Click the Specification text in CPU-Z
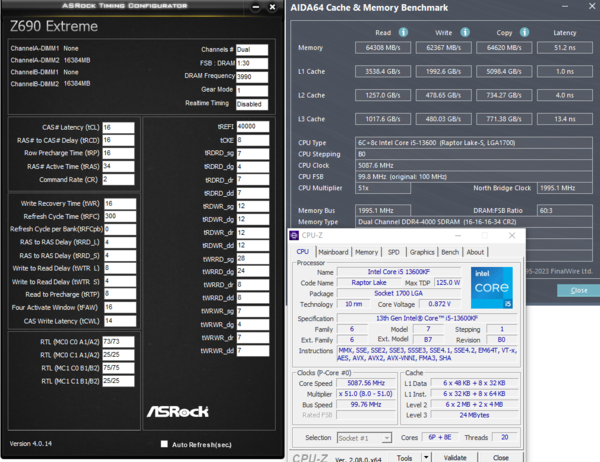This screenshot has width=600, height=462. pyautogui.click(x=427, y=318)
